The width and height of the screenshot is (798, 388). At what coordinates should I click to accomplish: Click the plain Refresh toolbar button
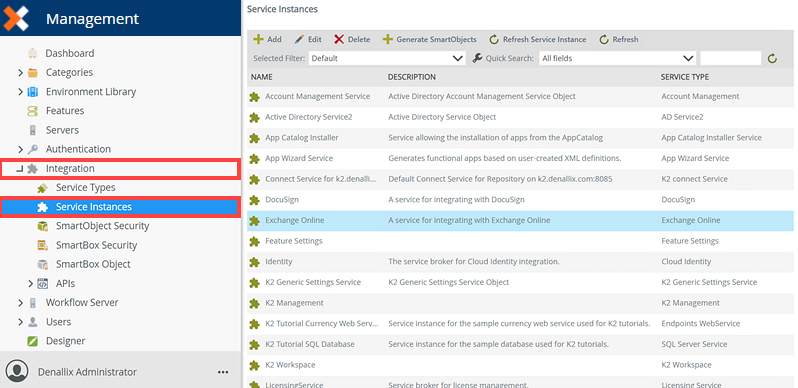coord(618,39)
